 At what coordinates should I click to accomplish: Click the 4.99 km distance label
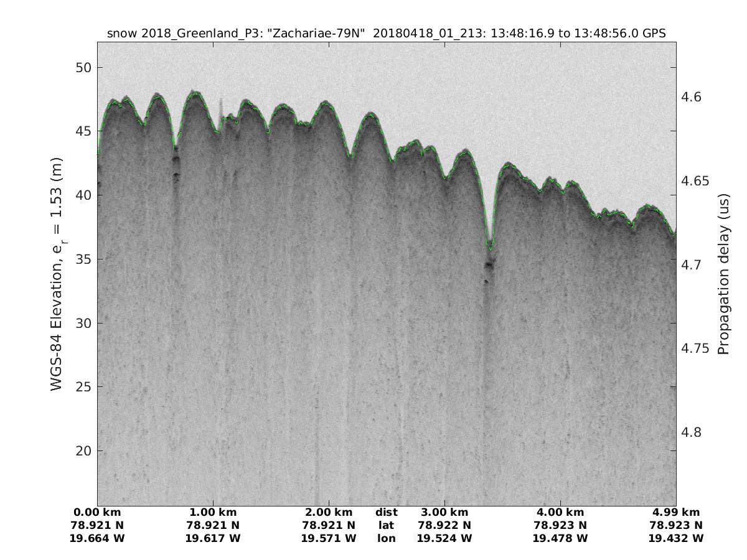tap(676, 512)
